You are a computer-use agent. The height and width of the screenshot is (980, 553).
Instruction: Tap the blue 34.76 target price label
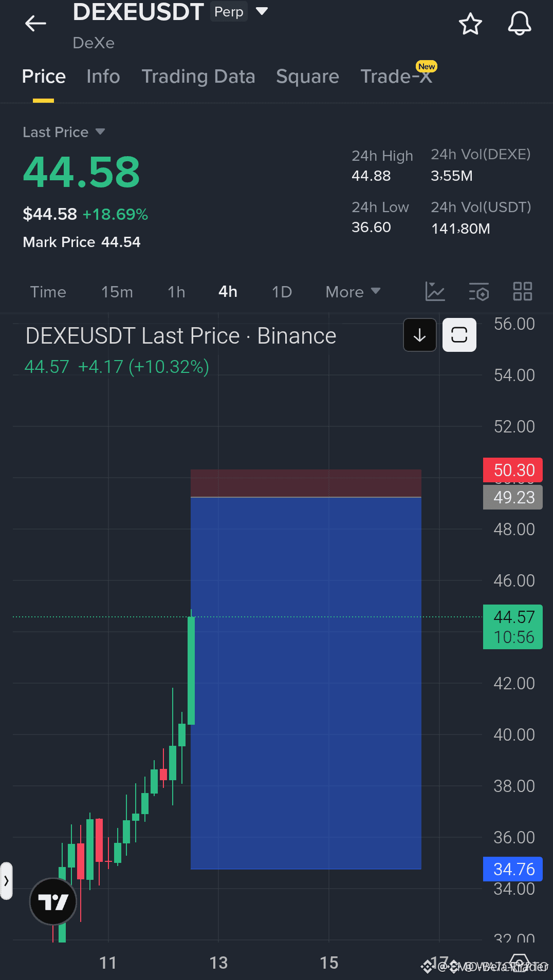pos(513,869)
